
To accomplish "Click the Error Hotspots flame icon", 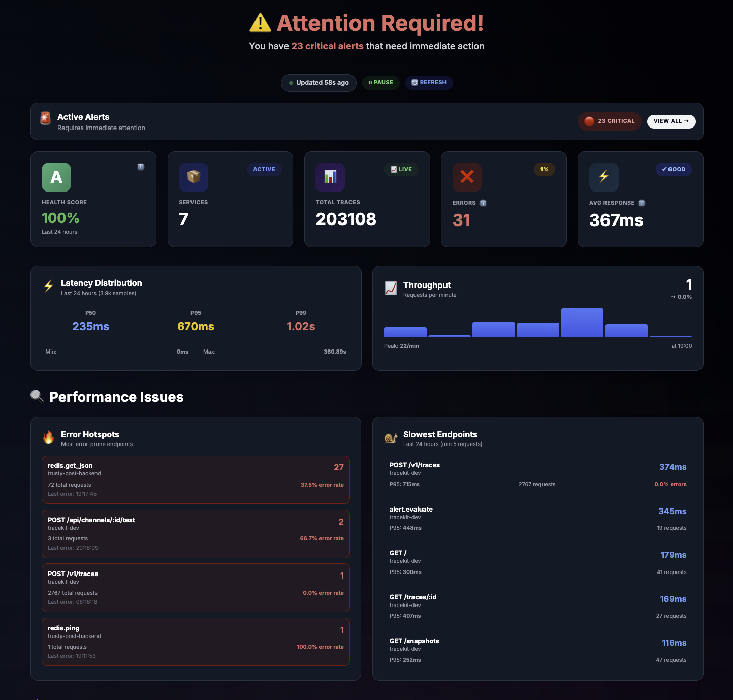I will pos(48,438).
